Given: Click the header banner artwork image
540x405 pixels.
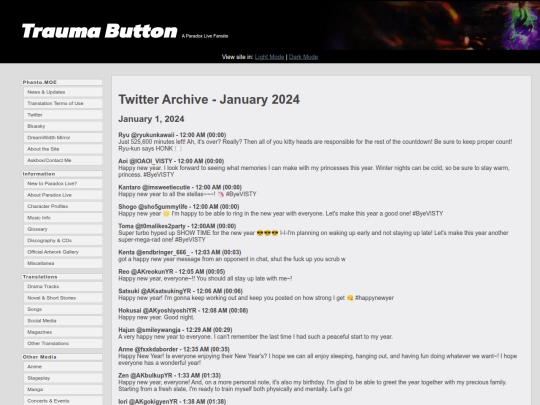Looking at the screenshot, I should pos(432,25).
